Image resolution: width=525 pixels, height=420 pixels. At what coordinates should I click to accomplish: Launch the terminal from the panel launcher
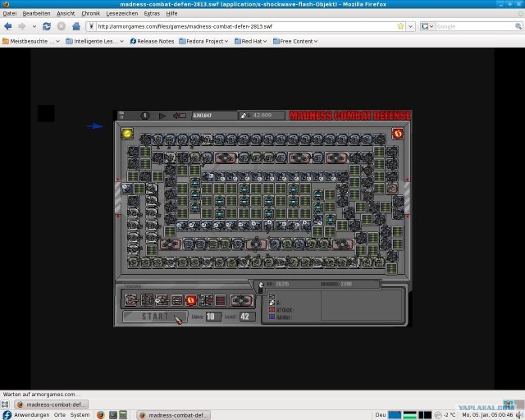click(x=113, y=415)
